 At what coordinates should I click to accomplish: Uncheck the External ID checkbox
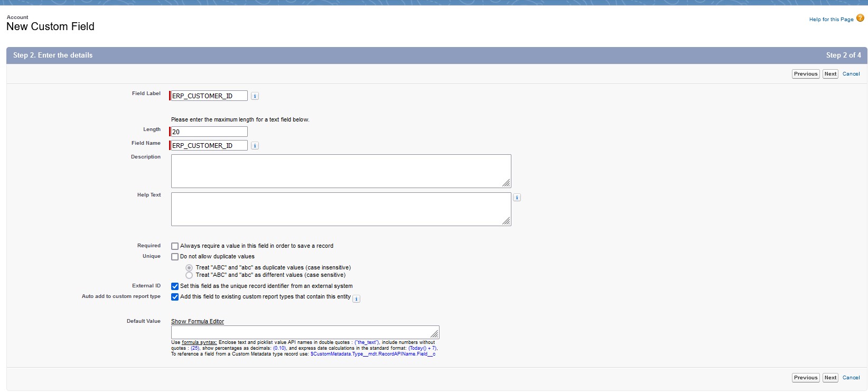coord(175,286)
